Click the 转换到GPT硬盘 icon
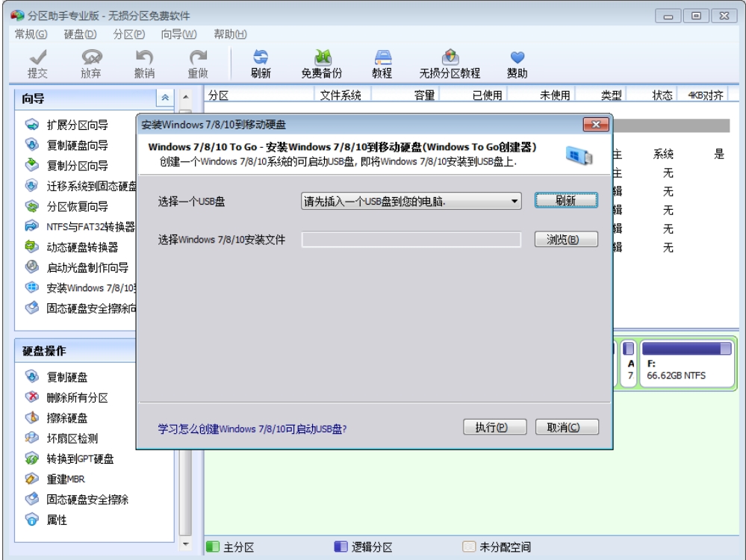Image resolution: width=746 pixels, height=560 pixels. pyautogui.click(x=32, y=458)
